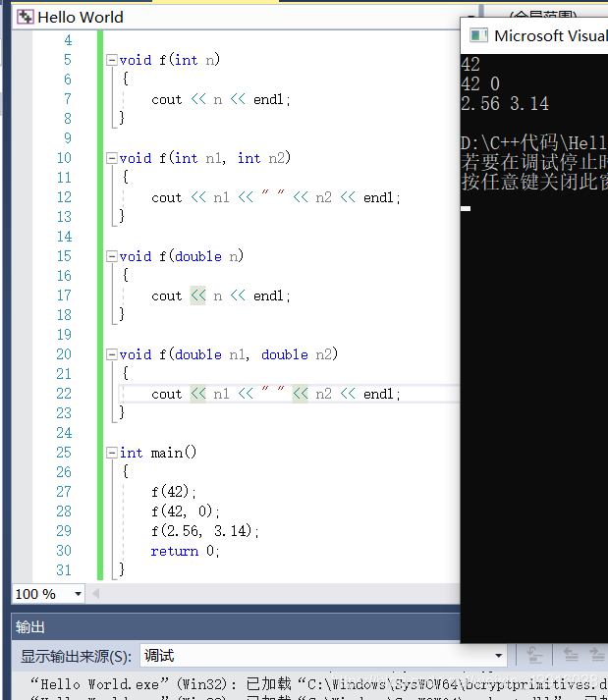Collapse the f(int n1, int n2) function

click(111, 158)
